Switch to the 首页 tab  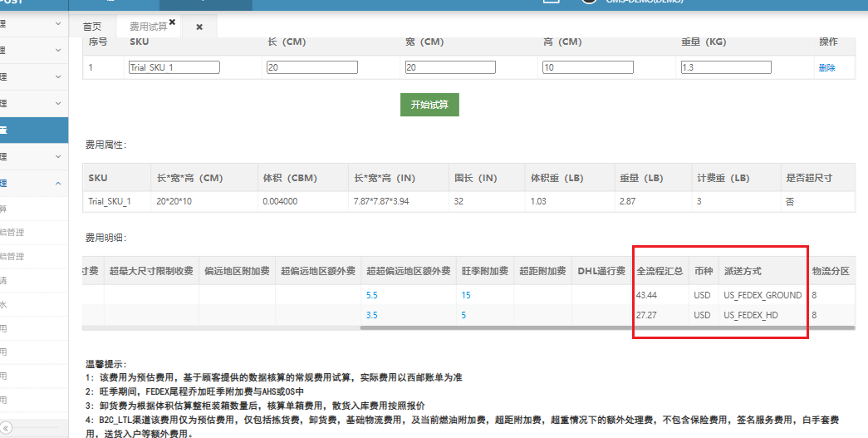[x=92, y=27]
